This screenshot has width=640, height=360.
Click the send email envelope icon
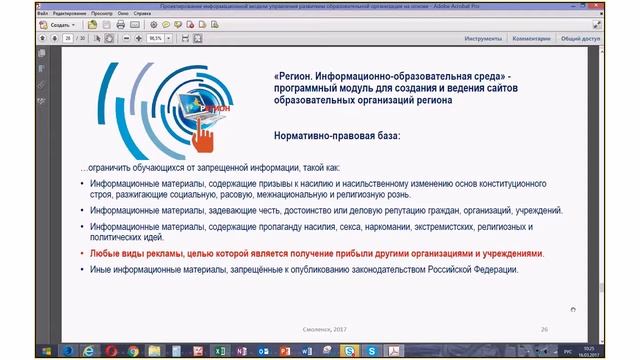point(135,25)
